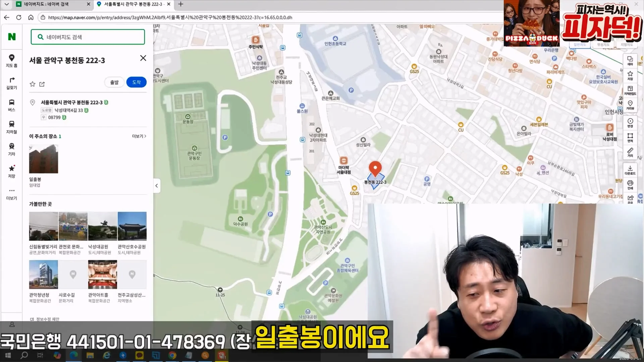
Task: Copy postal code 08799
Action: (x=64, y=117)
